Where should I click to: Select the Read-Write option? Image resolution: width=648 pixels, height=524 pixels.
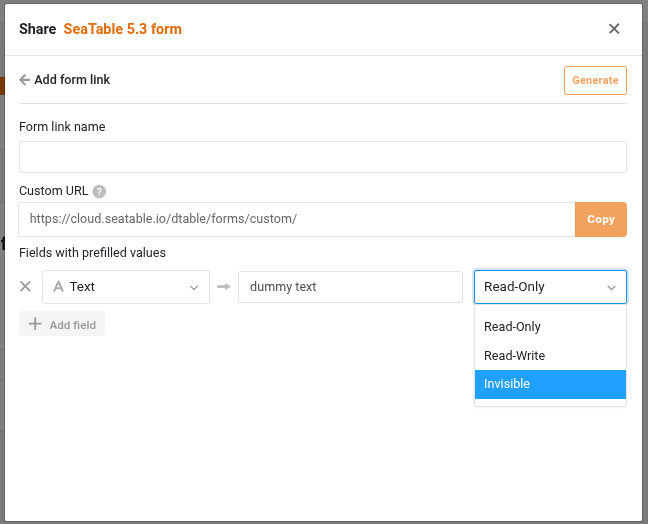550,355
